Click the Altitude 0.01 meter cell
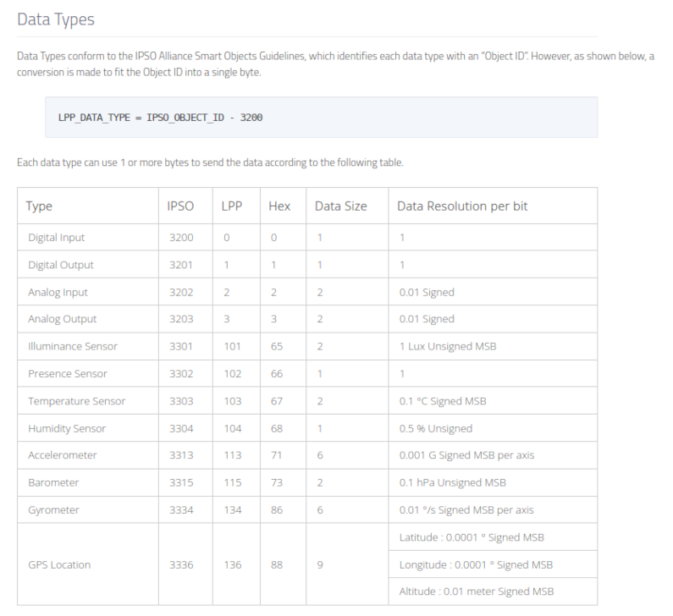This screenshot has width=673, height=616. tap(477, 591)
